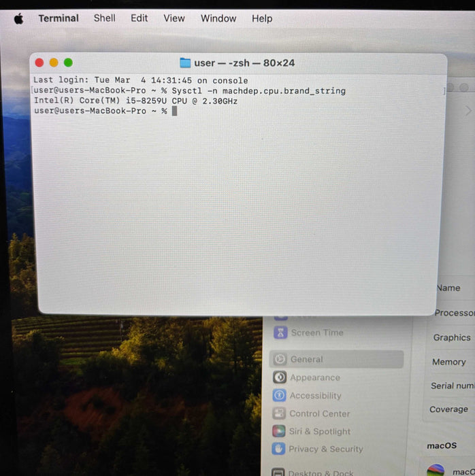Click the Memory row in About panel
The image size is (475, 476).
tap(451, 362)
